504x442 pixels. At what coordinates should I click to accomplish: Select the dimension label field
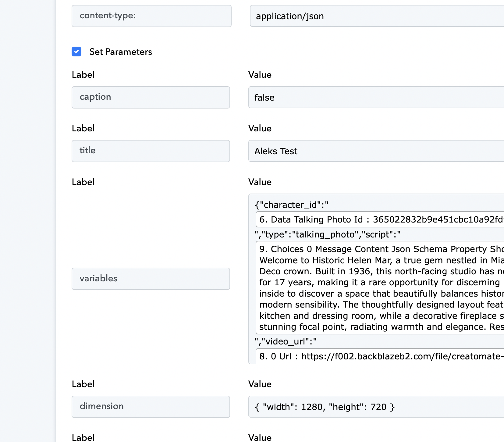coord(151,407)
